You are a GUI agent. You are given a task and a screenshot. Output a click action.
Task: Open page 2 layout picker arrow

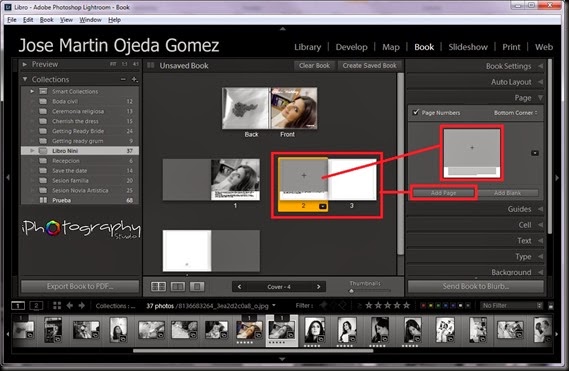click(323, 207)
